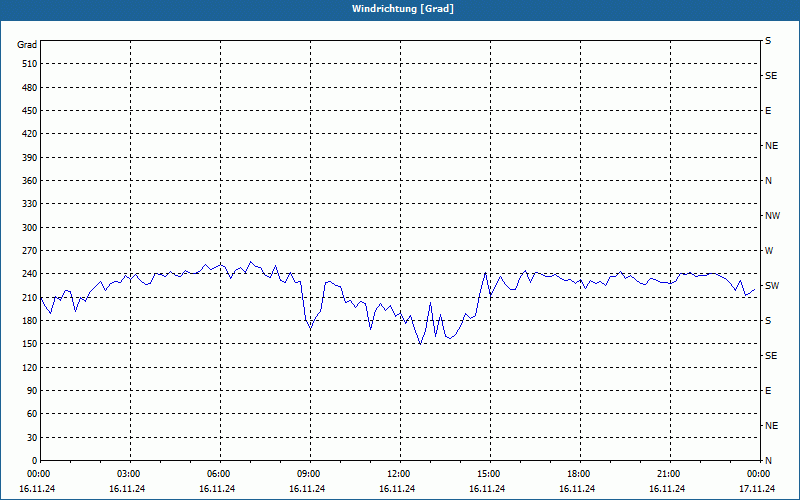Select the 390 y-axis label

(30, 158)
